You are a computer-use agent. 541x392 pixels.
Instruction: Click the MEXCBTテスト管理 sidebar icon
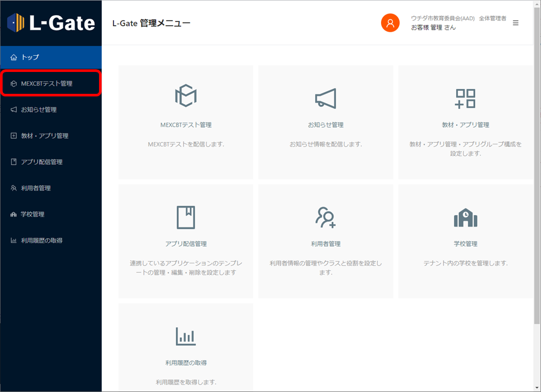(14, 83)
